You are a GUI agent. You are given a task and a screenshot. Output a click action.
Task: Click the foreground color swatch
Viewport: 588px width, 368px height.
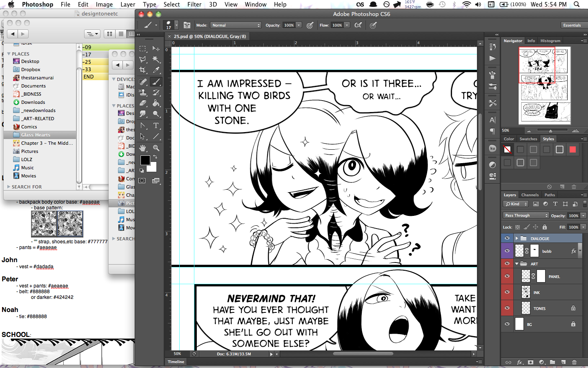click(145, 160)
